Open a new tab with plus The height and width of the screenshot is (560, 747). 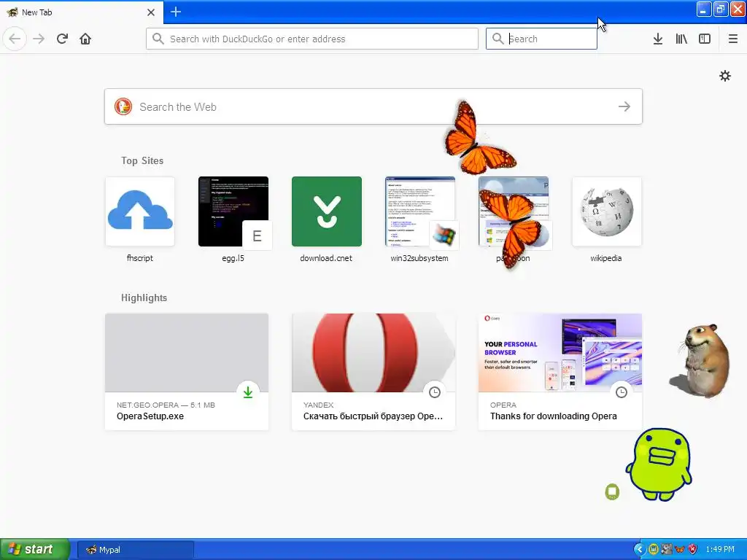coord(176,12)
